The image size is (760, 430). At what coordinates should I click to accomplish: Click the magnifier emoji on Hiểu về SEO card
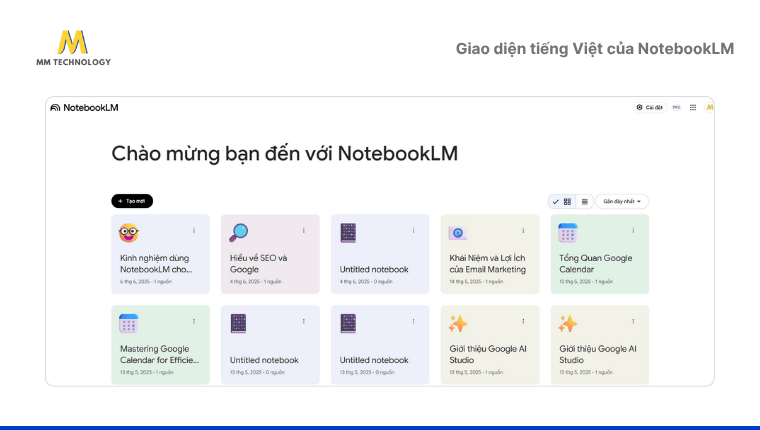point(238,233)
